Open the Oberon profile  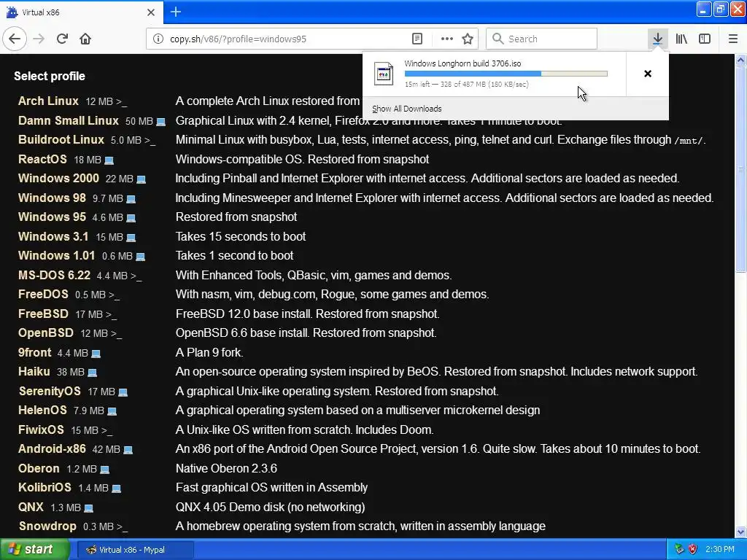point(39,469)
